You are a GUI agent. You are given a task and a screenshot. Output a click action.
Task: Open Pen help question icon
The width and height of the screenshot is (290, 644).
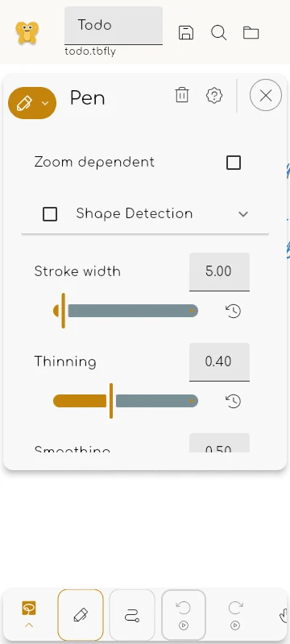(214, 95)
